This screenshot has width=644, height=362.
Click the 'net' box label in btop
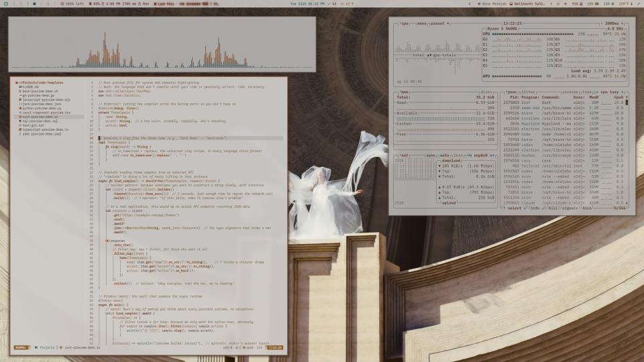pyautogui.click(x=405, y=155)
